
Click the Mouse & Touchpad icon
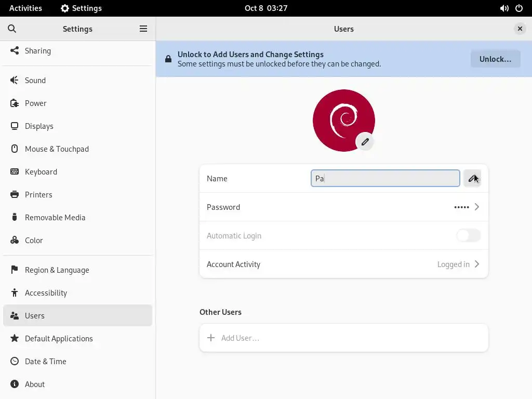(14, 149)
